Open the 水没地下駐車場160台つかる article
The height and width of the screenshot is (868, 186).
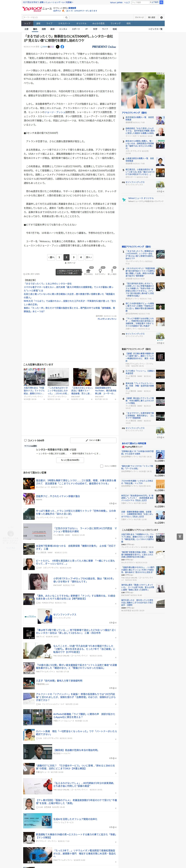[x=76, y=547]
